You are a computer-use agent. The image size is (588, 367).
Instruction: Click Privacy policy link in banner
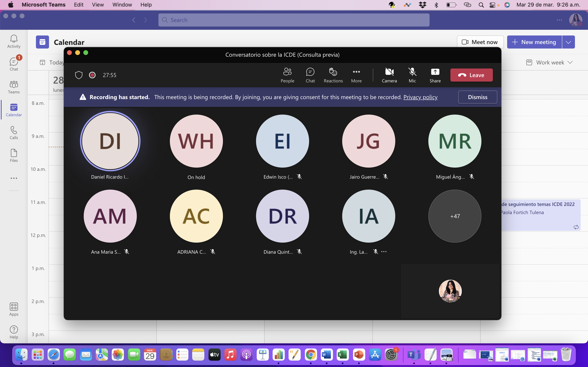click(x=420, y=97)
